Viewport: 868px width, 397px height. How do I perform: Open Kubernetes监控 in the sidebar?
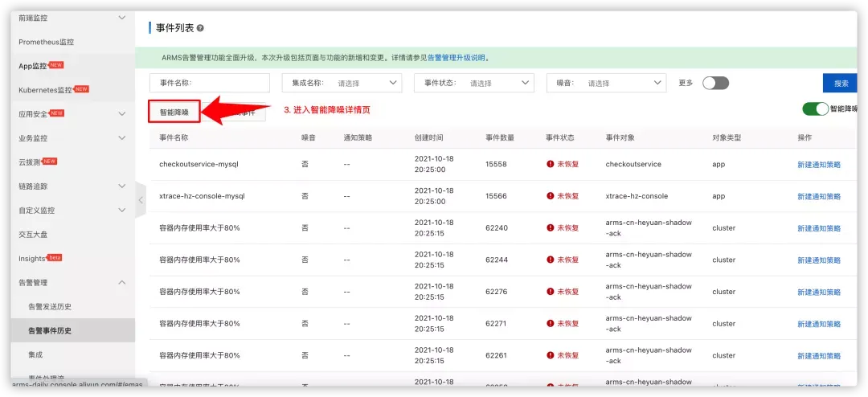(45, 90)
